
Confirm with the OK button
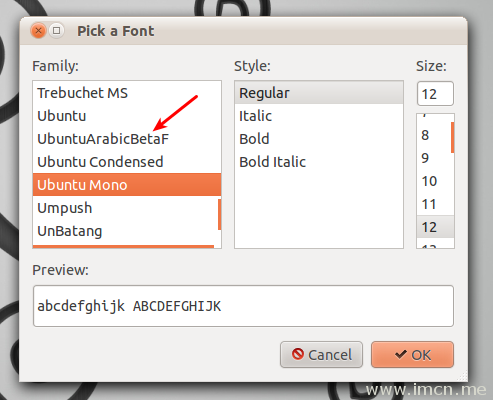point(412,355)
